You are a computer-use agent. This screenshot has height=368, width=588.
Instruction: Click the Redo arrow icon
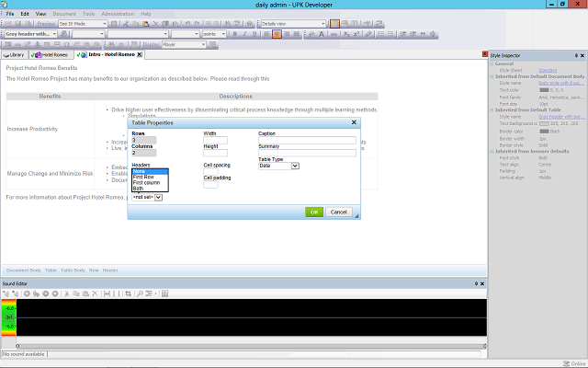(198, 24)
